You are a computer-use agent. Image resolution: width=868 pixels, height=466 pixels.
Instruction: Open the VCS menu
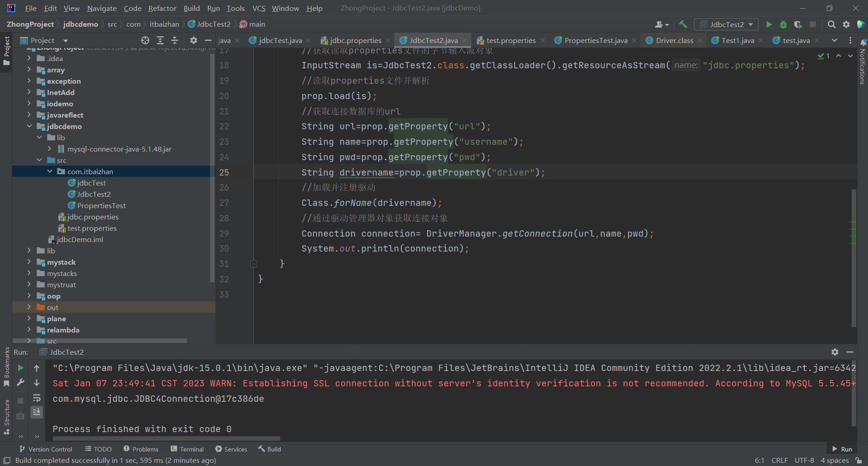pos(259,8)
